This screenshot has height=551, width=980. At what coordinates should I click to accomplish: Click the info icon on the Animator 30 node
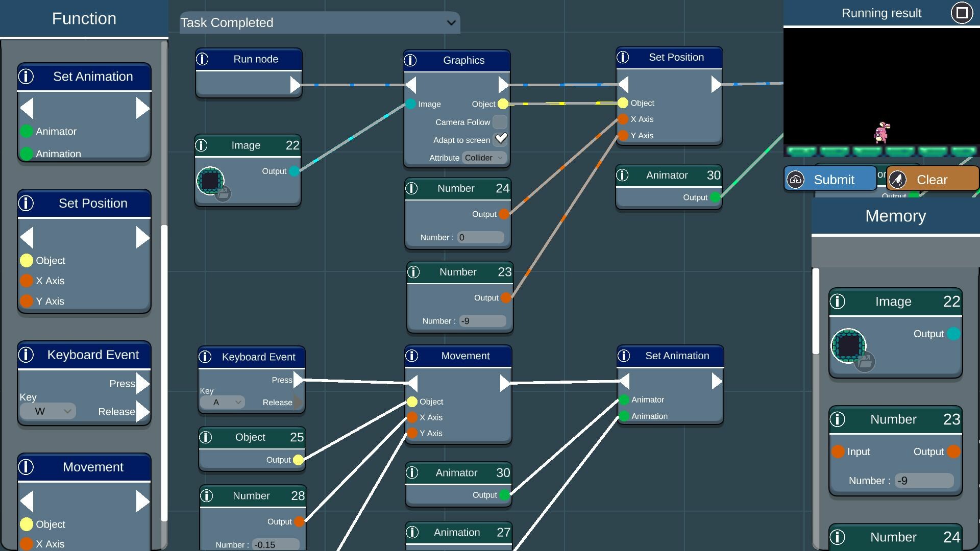pos(623,175)
